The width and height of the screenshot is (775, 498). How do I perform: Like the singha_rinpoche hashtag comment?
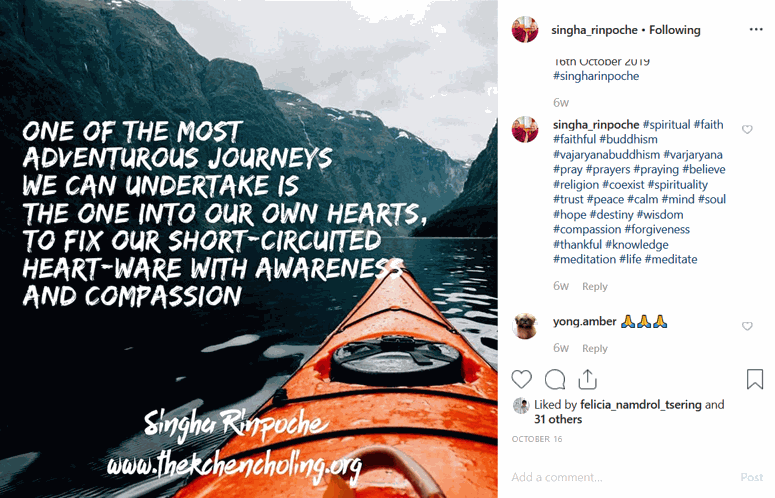point(747,129)
